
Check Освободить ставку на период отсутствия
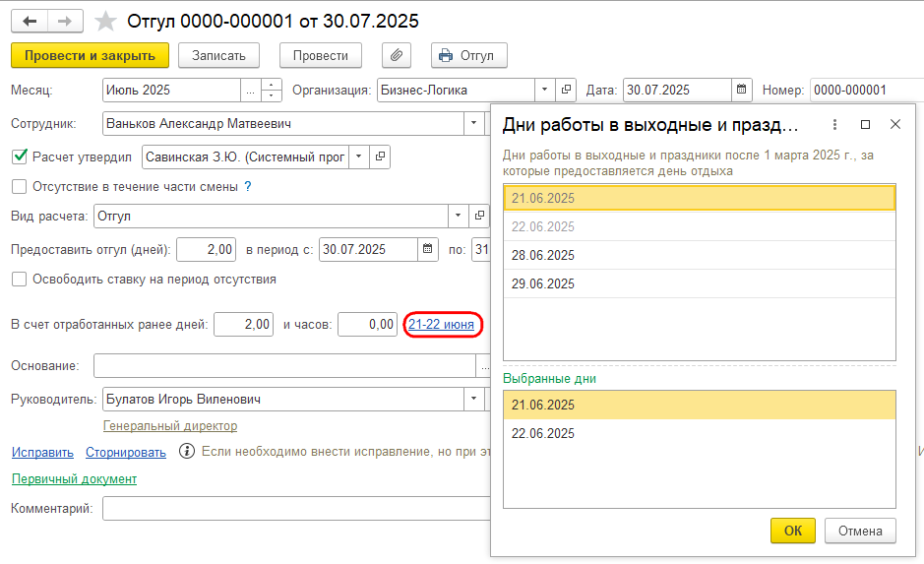[20, 280]
